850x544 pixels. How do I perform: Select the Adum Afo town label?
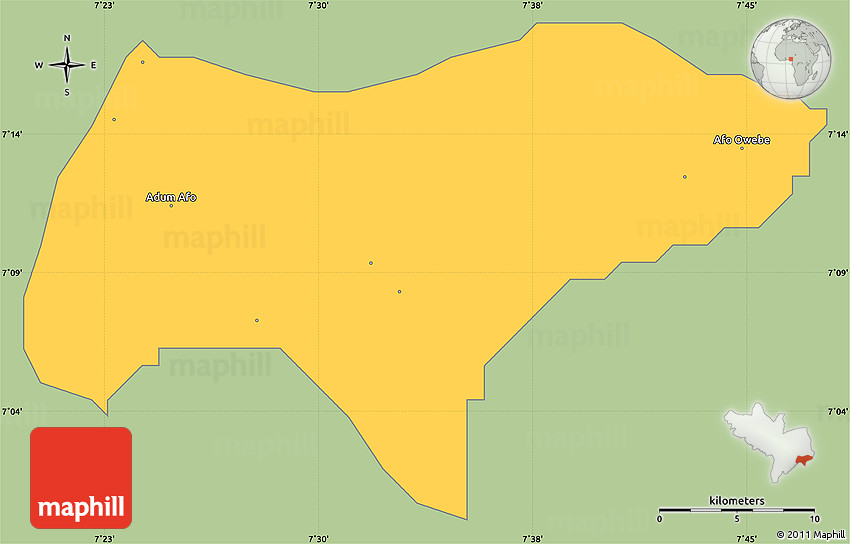171,197
